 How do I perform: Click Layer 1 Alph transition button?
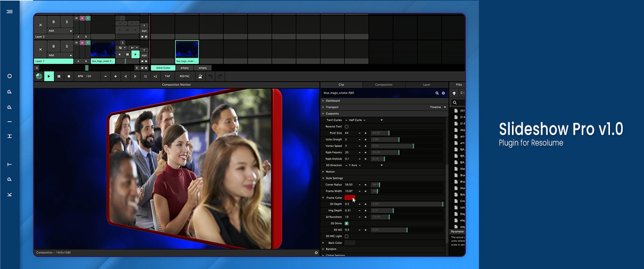click(x=144, y=55)
